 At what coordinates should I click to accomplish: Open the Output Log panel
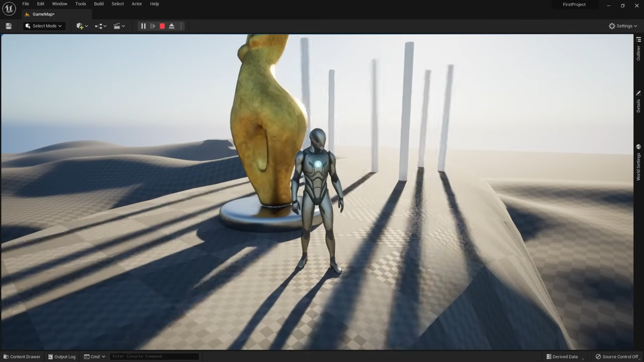tap(62, 357)
